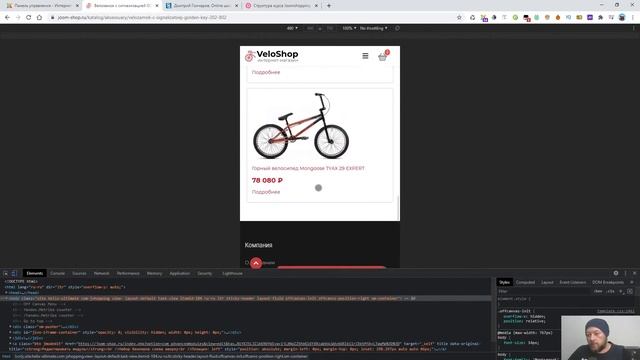Close the fourth browser tab
This screenshot has height=360, width=640.
(x=316, y=6)
